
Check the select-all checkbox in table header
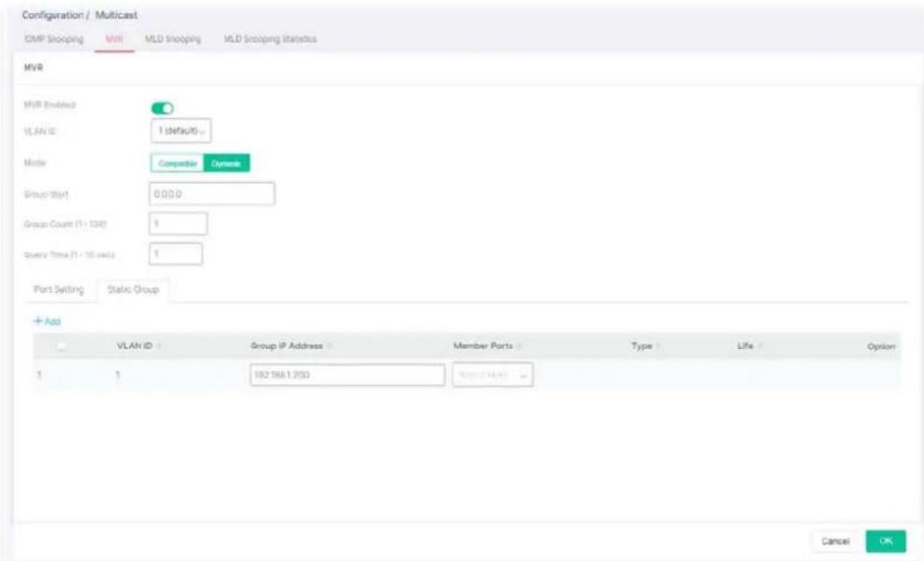tap(61, 346)
